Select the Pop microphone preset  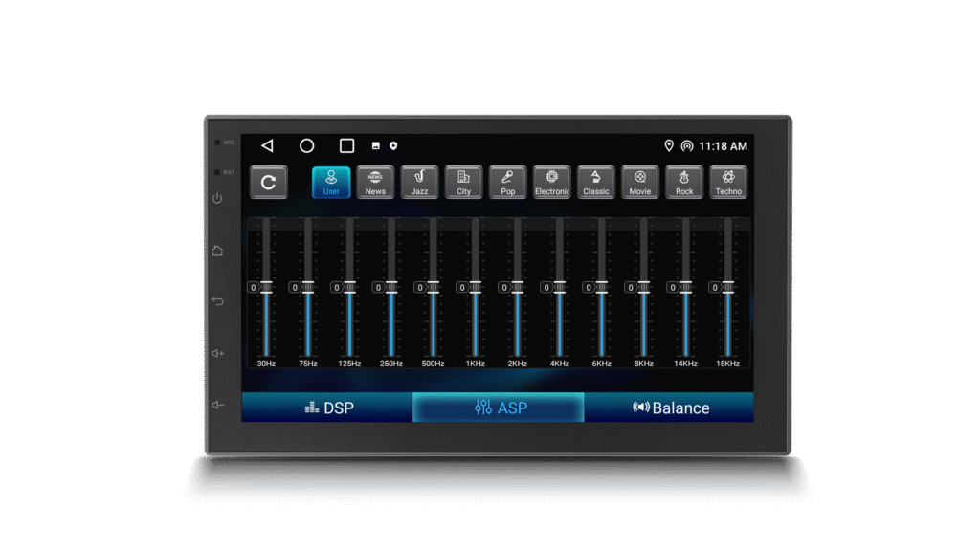coord(507,182)
